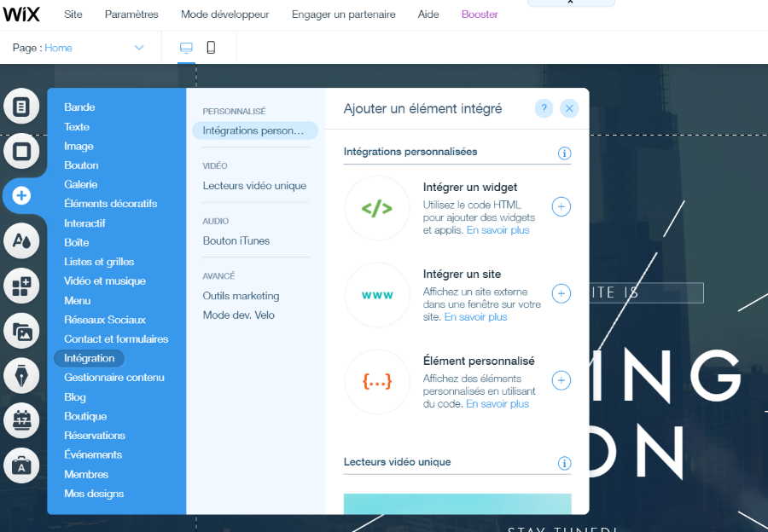Open the Add Apps sidebar icon
Viewport: 768px width, 532px height.
click(22, 286)
